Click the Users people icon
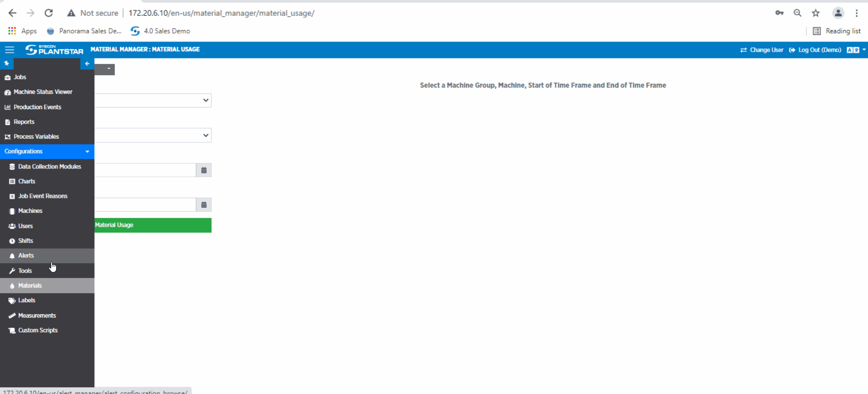The height and width of the screenshot is (394, 868). click(12, 226)
